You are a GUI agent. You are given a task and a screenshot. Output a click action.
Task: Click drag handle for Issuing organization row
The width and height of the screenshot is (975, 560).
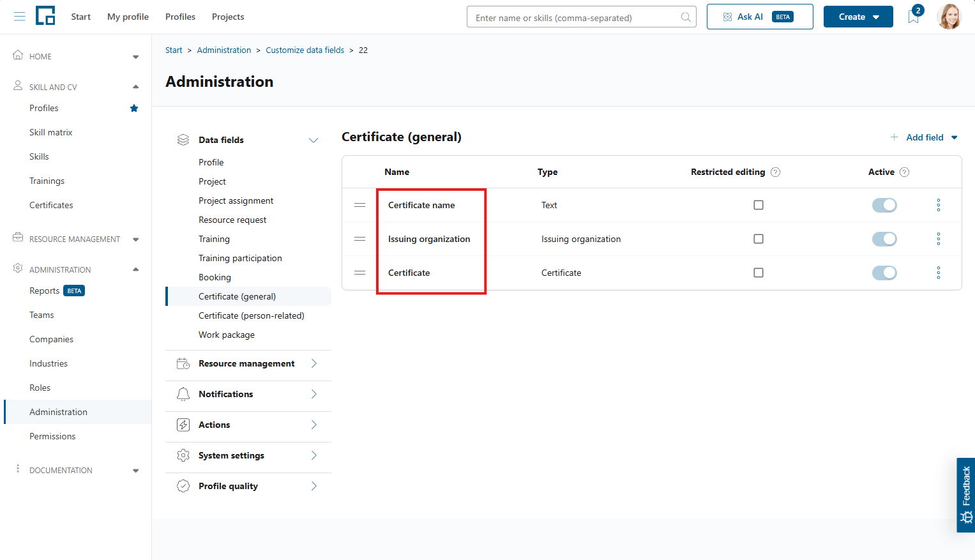point(360,239)
